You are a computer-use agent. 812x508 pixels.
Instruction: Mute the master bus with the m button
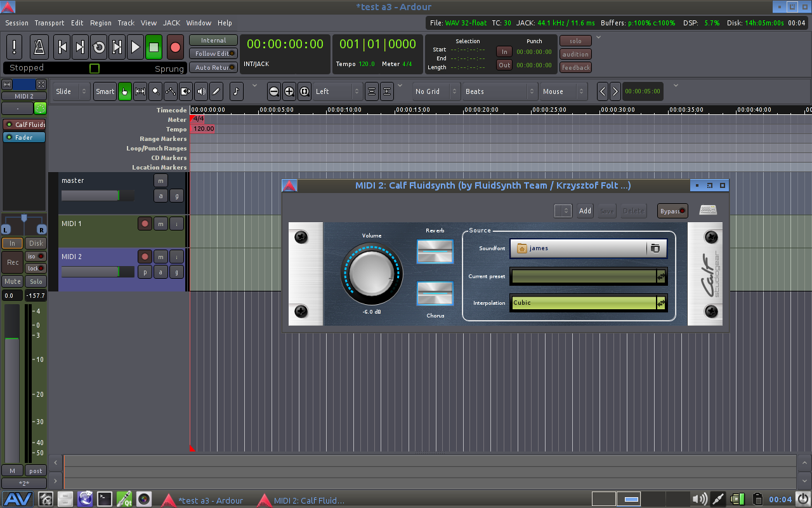coord(160,180)
